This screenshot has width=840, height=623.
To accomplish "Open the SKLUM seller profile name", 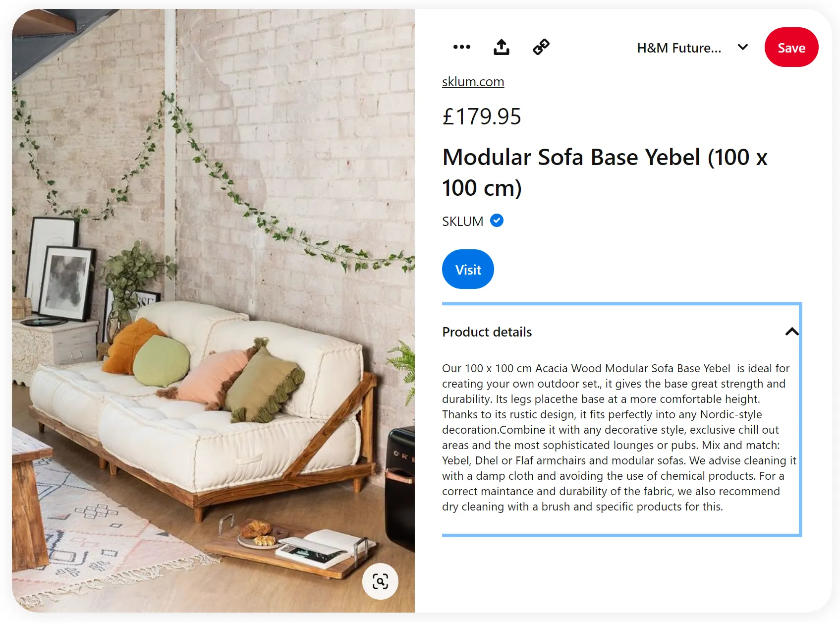I will [462, 221].
